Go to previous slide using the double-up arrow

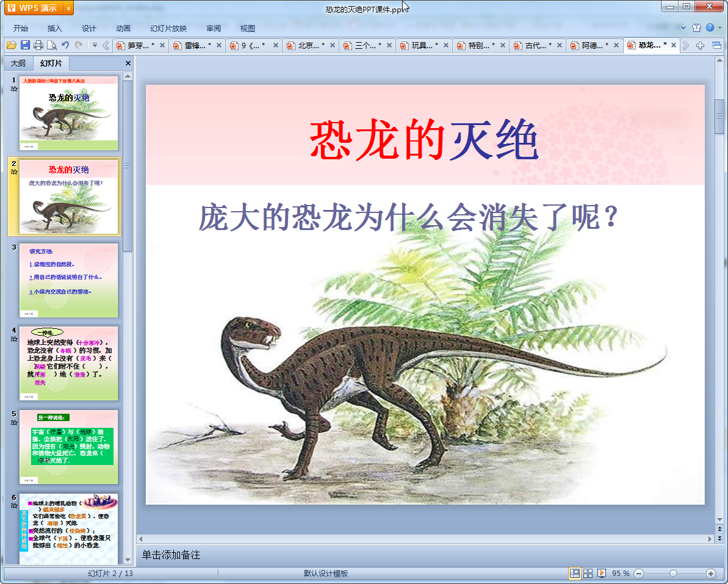tap(719, 528)
